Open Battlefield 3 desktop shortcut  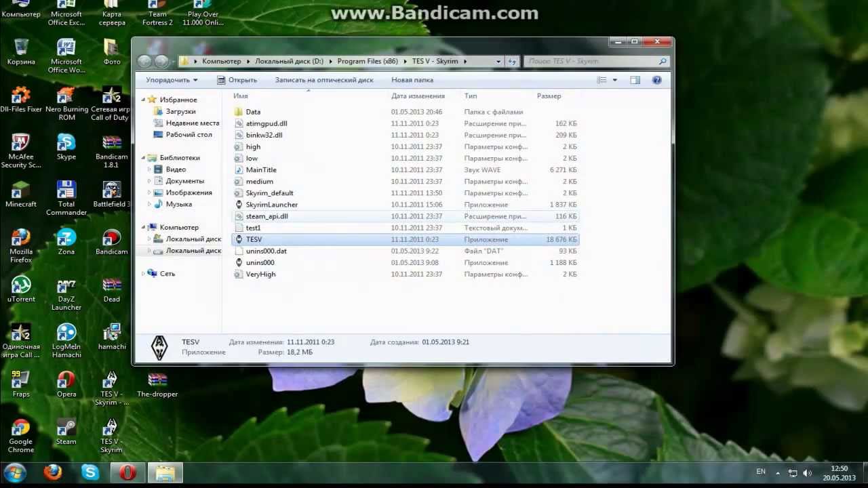tap(112, 195)
